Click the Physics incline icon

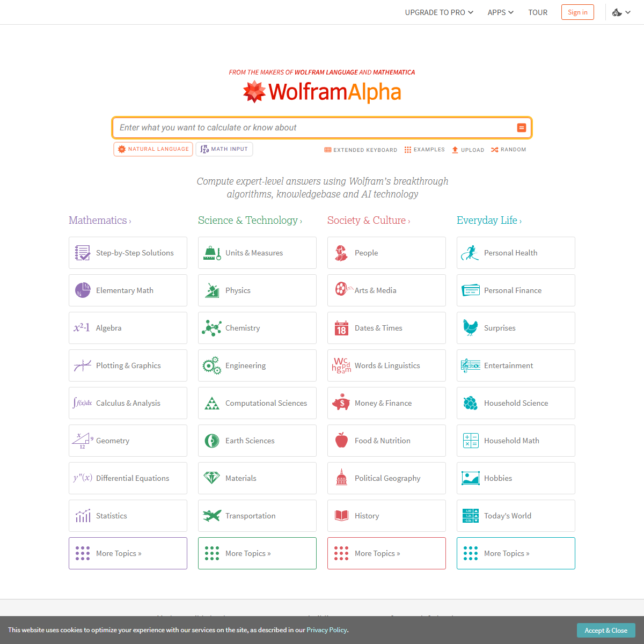pyautogui.click(x=212, y=290)
